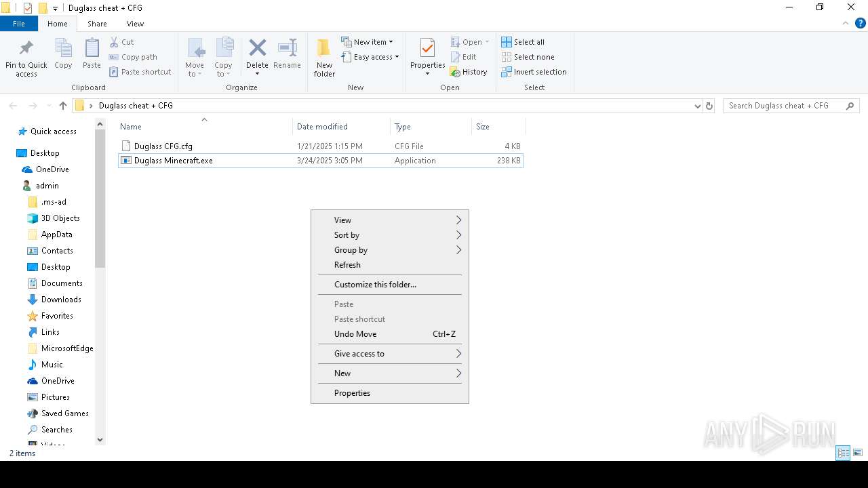Open the Give access to submenu
This screenshot has width=868, height=488.
(x=390, y=354)
